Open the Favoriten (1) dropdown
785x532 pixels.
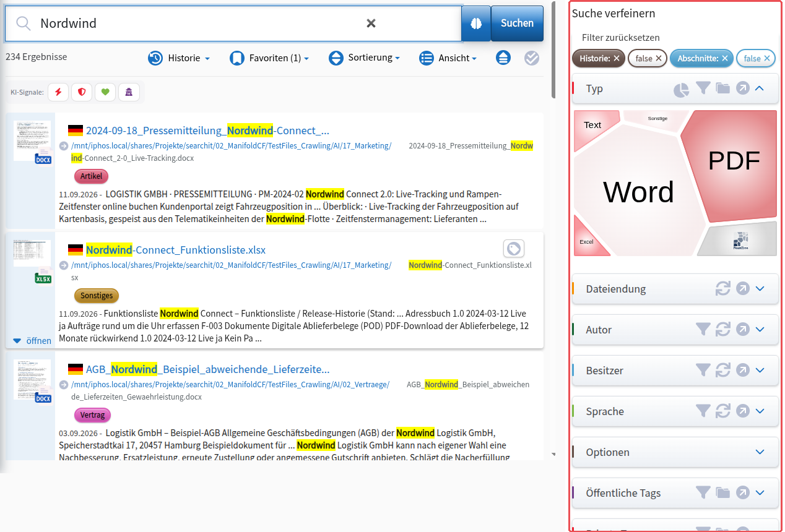[x=269, y=58]
